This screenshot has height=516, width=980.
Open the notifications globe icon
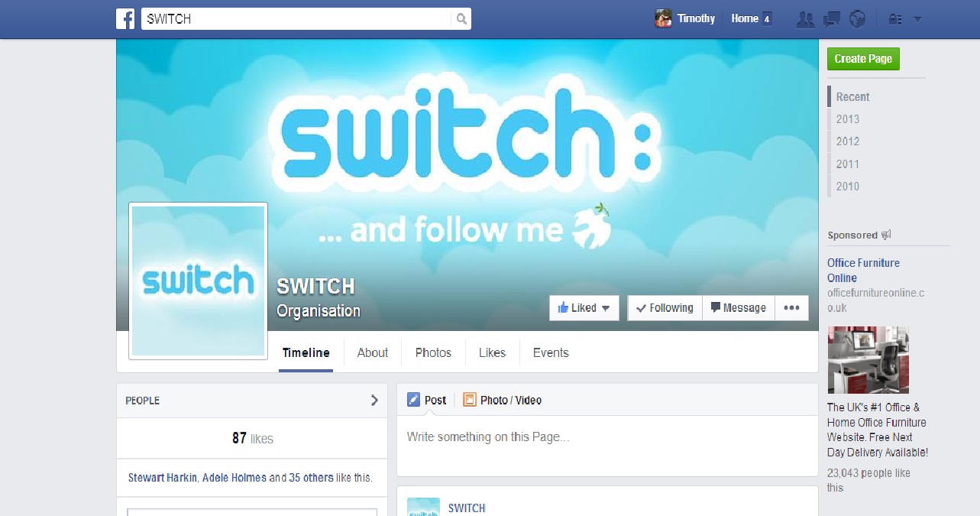(857, 19)
